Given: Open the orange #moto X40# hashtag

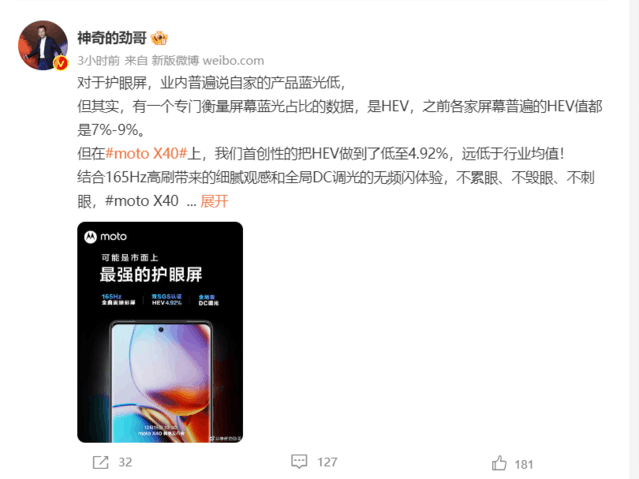Looking at the screenshot, I should click(x=146, y=154).
